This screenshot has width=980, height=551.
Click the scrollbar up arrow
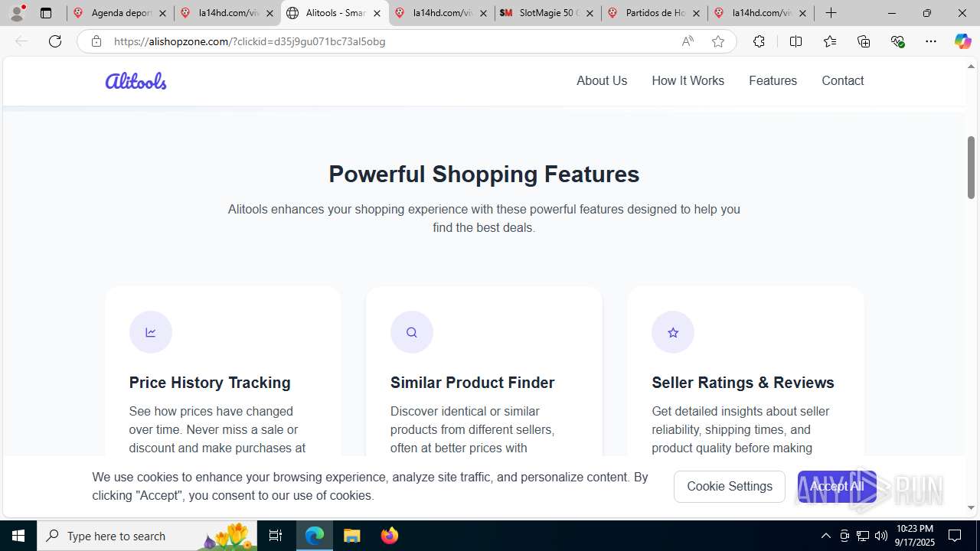coord(971,66)
